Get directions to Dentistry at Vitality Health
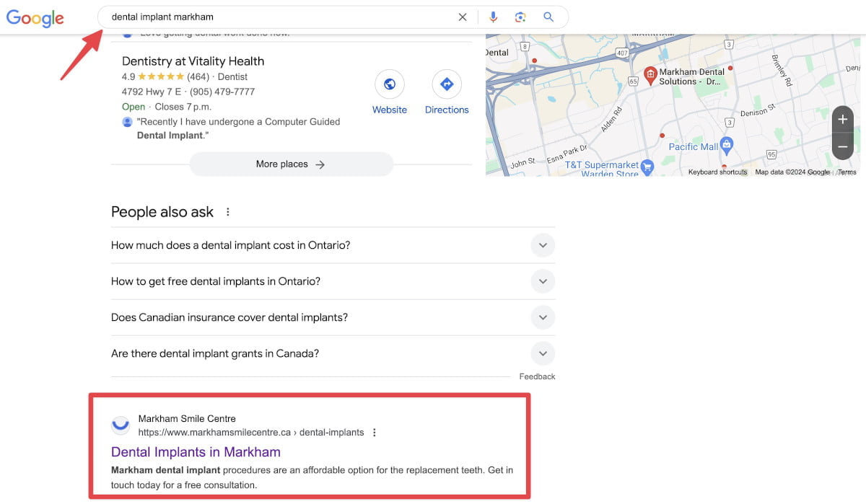866x504 pixels. coord(446,85)
